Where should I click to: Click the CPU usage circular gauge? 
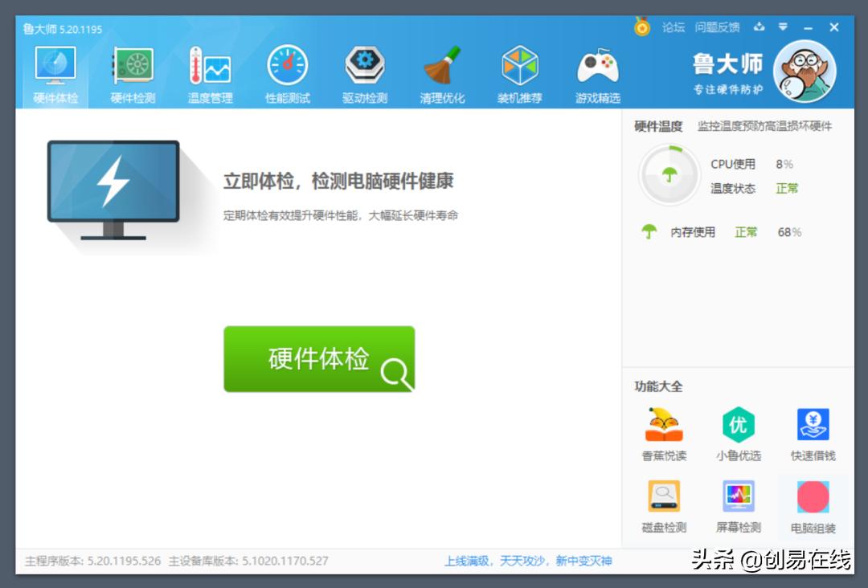[668, 175]
